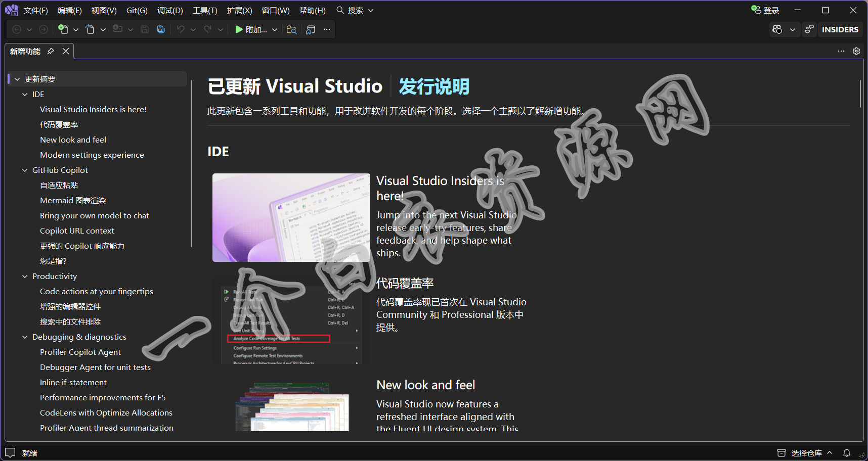Viewport: 868px width, 461px height.
Task: Click the green Start attach arrow
Action: (x=239, y=29)
